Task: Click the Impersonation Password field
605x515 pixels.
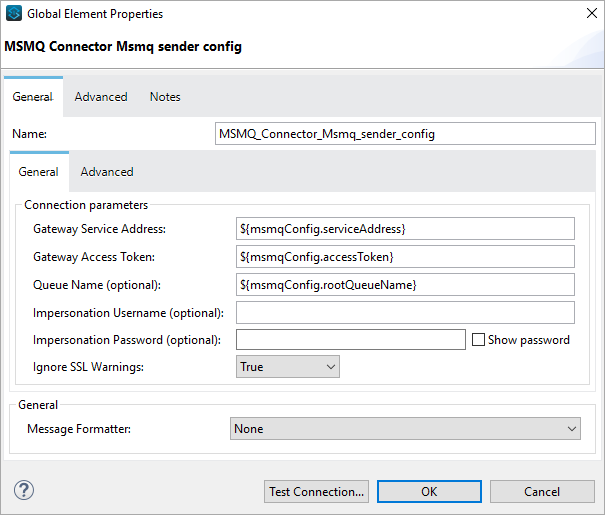Action: (x=350, y=340)
